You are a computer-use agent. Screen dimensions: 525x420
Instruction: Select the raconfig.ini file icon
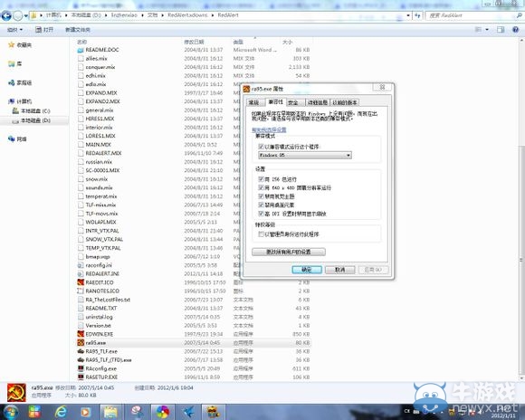tap(81, 265)
